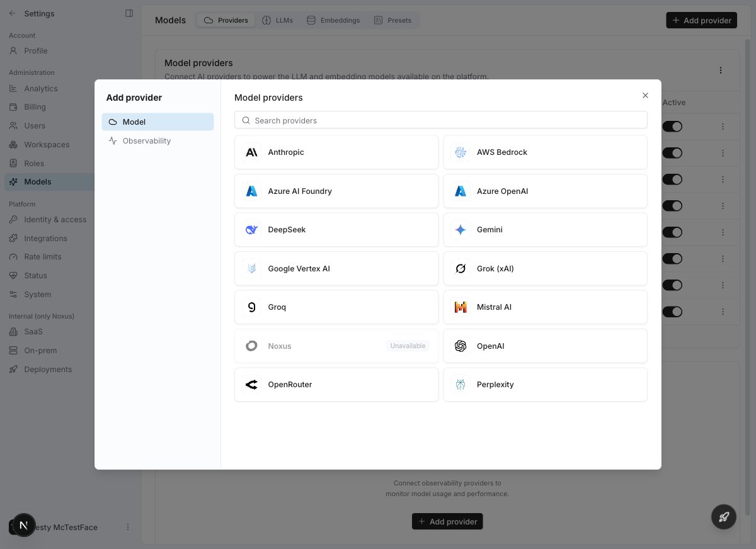
Task: Toggle the second provider's Active switch
Action: (x=672, y=153)
